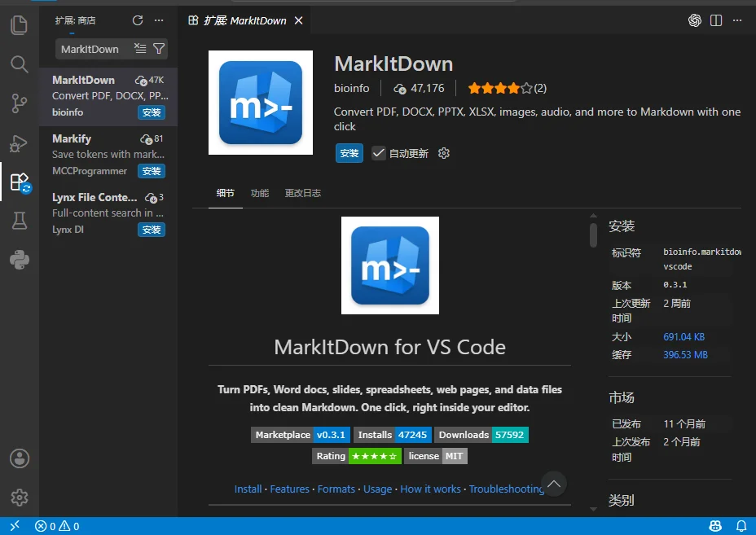Image resolution: width=756 pixels, height=535 pixels.
Task: Open editor more actions menu
Action: point(737,20)
